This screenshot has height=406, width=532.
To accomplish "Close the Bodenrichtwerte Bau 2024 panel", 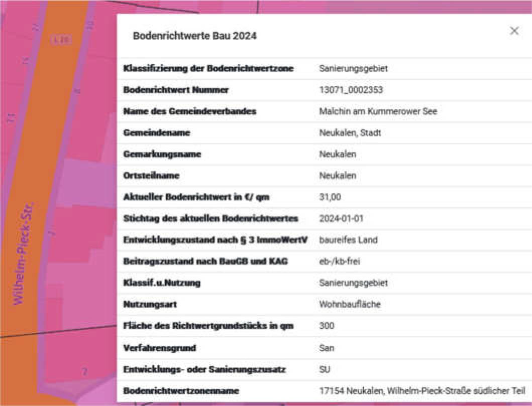I will click(514, 31).
